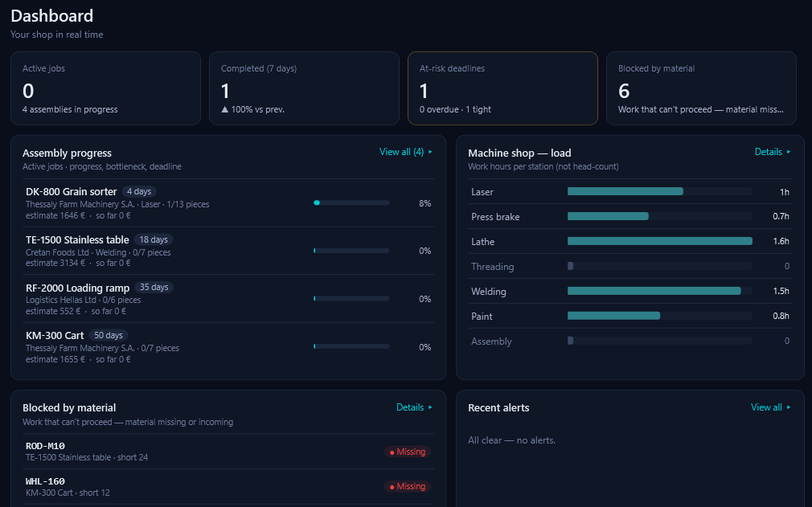This screenshot has width=812, height=507.
Task: Click the Welding 1.5h value
Action: point(781,291)
